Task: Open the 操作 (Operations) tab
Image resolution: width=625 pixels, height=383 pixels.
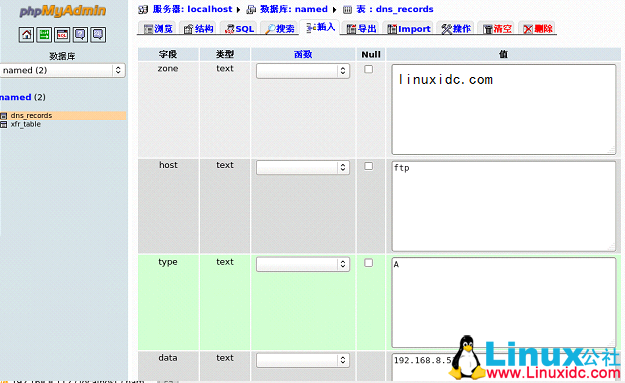Action: click(x=456, y=29)
